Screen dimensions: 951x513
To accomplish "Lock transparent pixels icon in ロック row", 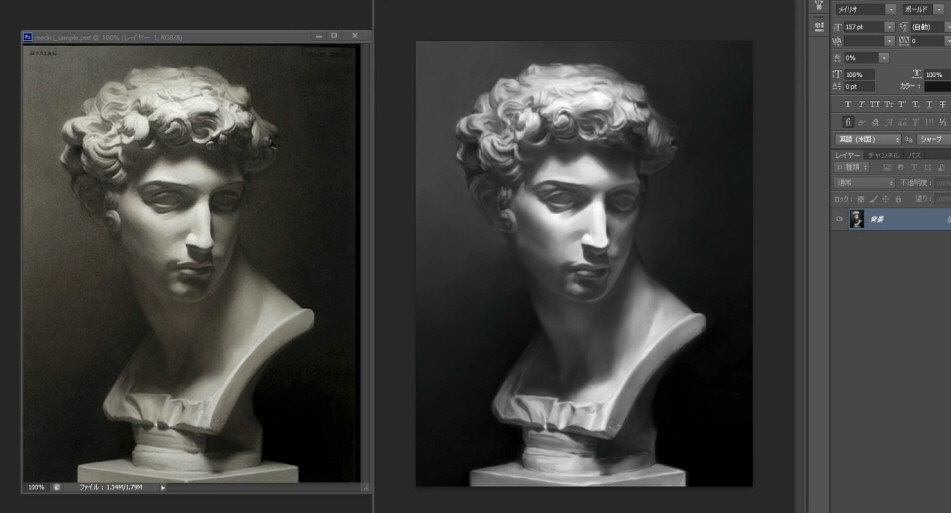I will [x=861, y=199].
